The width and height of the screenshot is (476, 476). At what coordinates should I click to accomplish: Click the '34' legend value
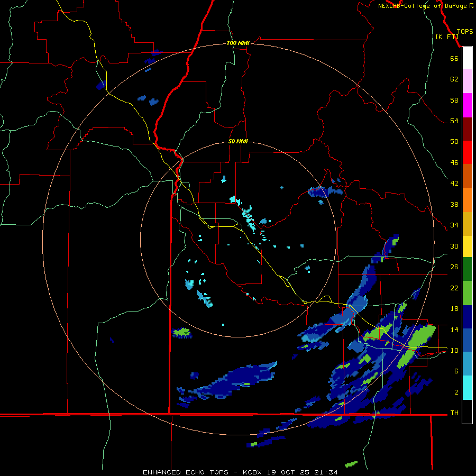point(454,225)
